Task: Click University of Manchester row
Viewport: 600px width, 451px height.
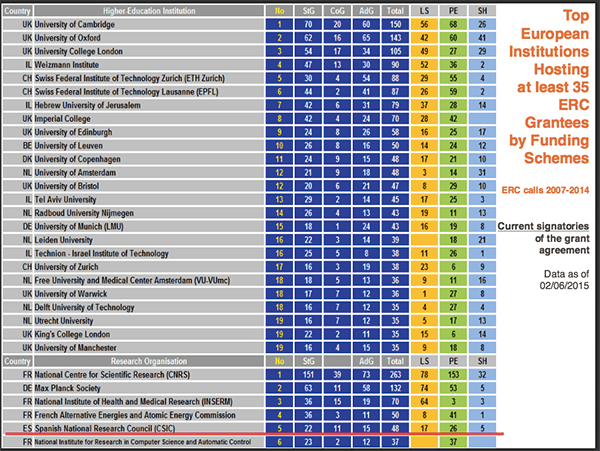Action: (76, 348)
